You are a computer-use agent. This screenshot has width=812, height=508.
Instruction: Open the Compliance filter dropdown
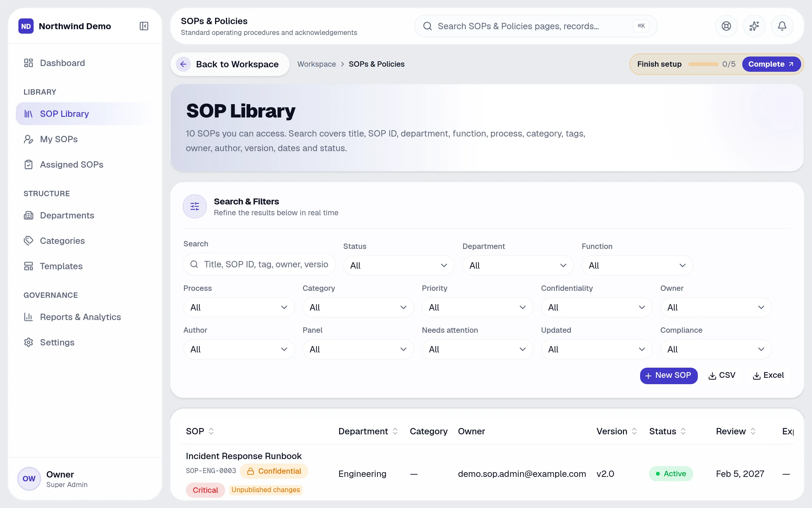point(716,350)
